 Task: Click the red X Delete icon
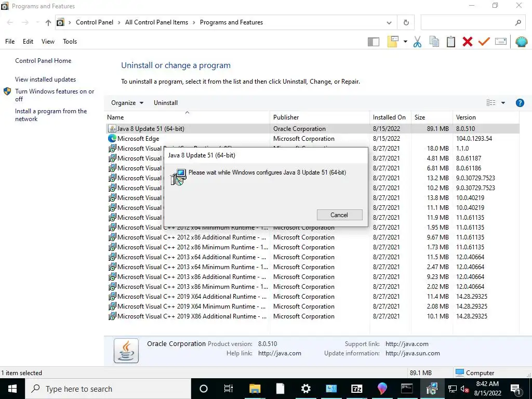[467, 42]
